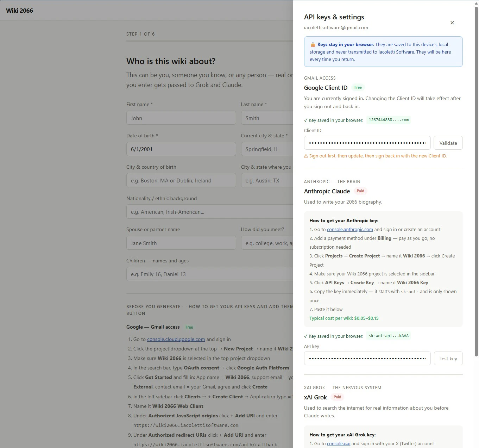479x448 pixels.
Task: Click the Last name field with Smith
Action: click(x=267, y=118)
